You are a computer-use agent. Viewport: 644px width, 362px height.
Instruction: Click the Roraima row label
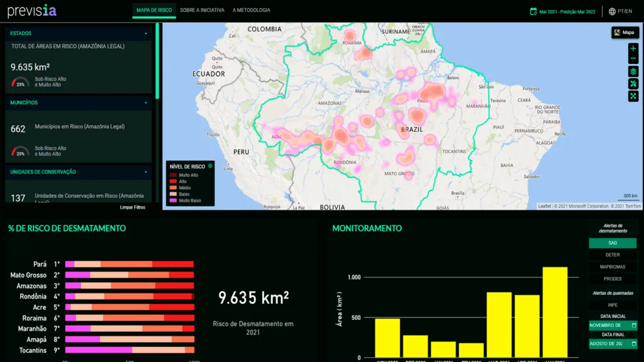(x=35, y=318)
